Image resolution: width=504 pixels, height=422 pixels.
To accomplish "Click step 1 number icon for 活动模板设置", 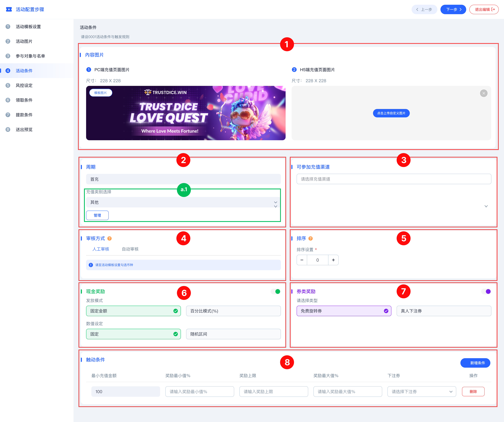I will (8, 27).
